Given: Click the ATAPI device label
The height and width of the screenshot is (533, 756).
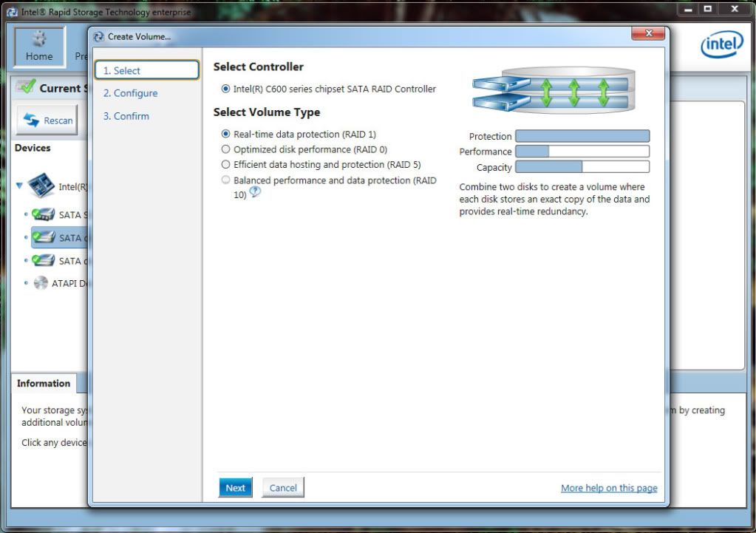Looking at the screenshot, I should click(69, 284).
